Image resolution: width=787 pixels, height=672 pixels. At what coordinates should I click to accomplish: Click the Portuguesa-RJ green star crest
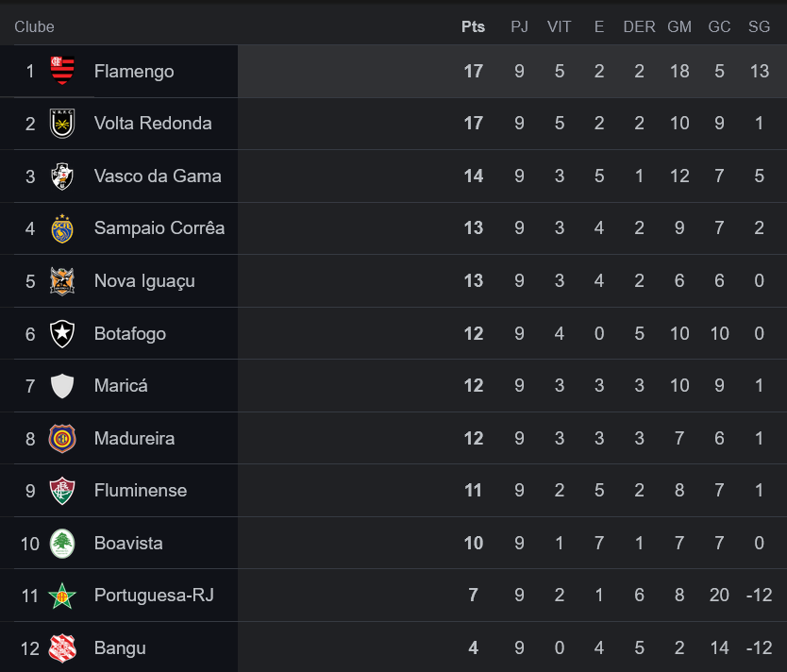pos(62,596)
